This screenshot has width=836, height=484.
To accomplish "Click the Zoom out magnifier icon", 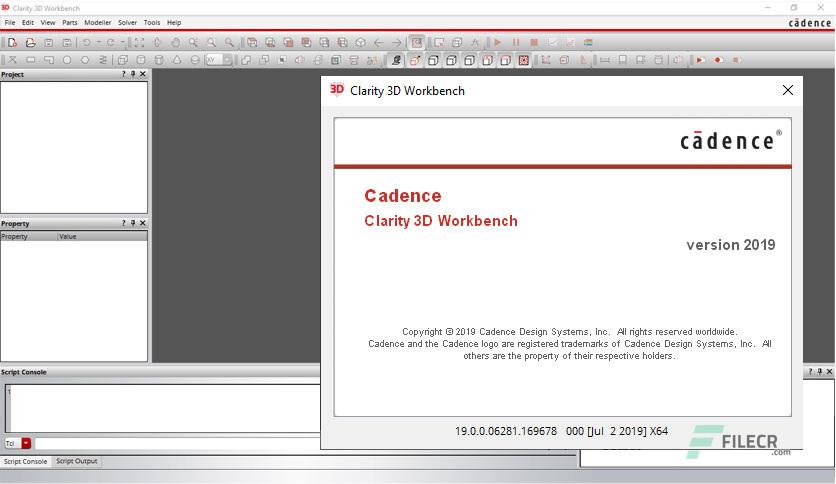I will coord(229,43).
